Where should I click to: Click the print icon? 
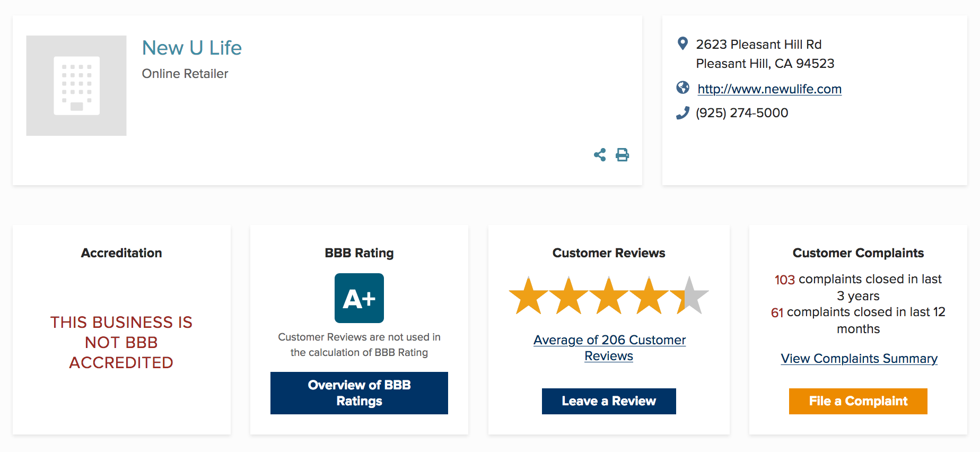pyautogui.click(x=622, y=155)
